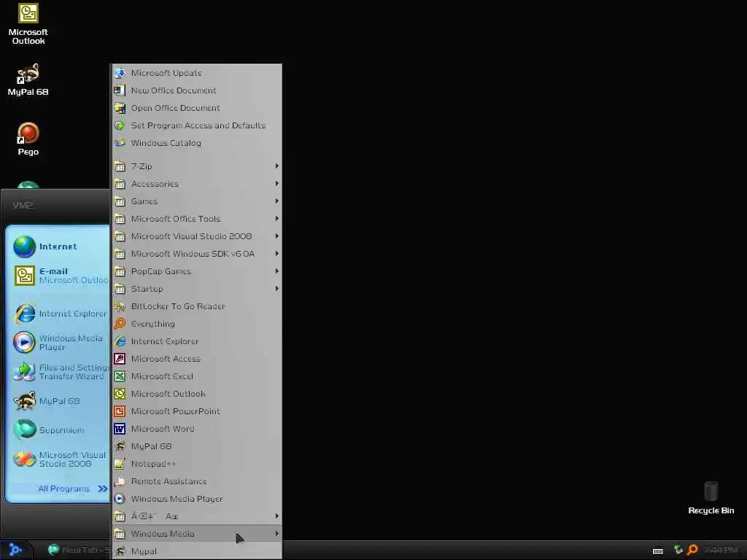Expand the Accessories folder
Screen dimensions: 747x560
coord(197,184)
